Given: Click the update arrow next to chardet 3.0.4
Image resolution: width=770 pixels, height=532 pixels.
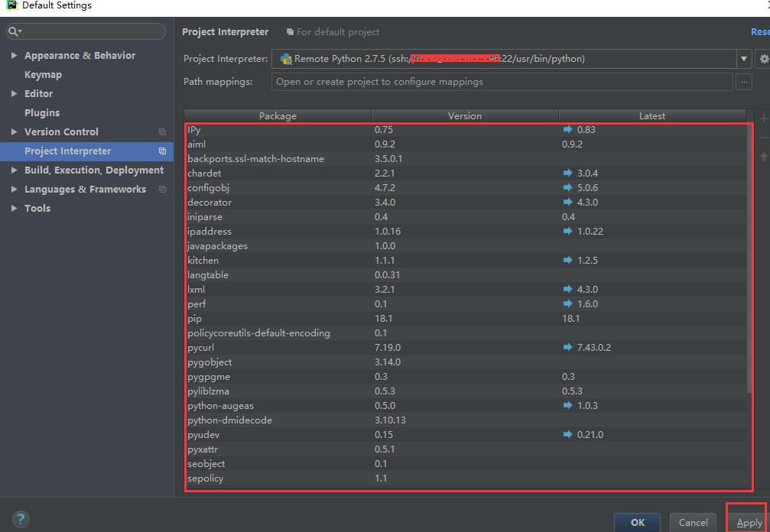Looking at the screenshot, I should pyautogui.click(x=567, y=174).
